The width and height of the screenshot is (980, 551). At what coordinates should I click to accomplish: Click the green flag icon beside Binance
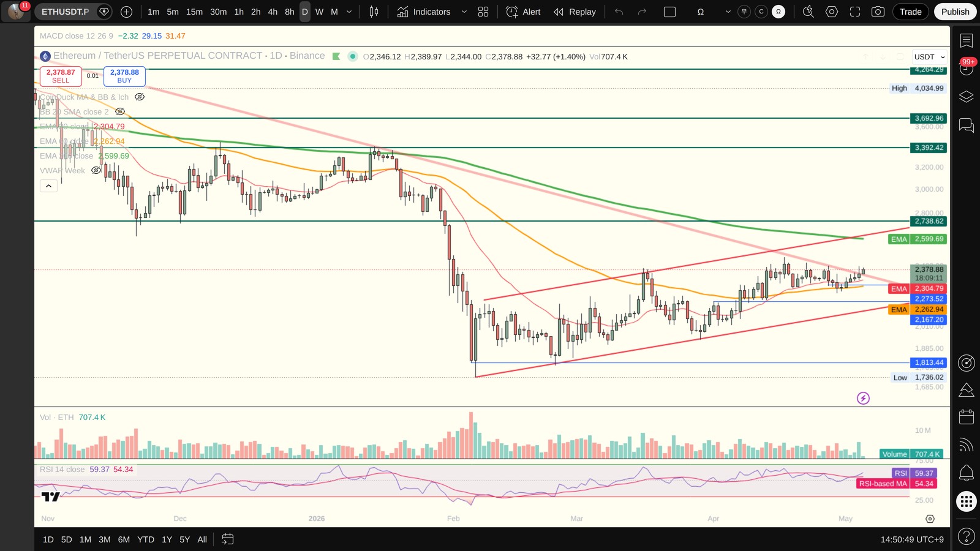[336, 56]
